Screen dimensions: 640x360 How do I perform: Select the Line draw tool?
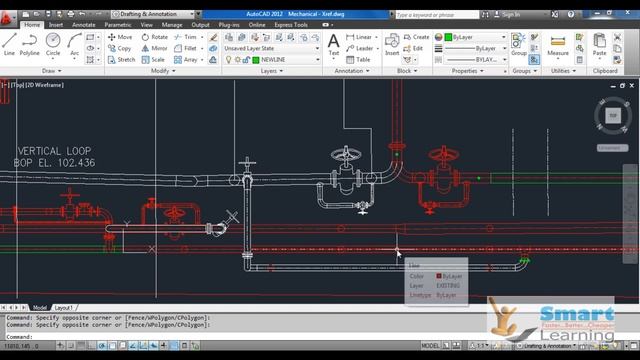point(9,44)
